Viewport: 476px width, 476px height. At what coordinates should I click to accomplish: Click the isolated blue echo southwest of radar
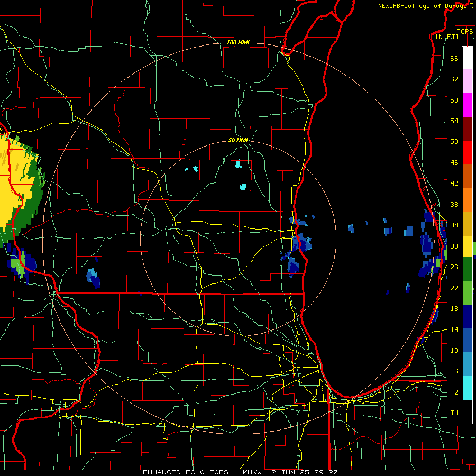pyautogui.click(x=93, y=278)
